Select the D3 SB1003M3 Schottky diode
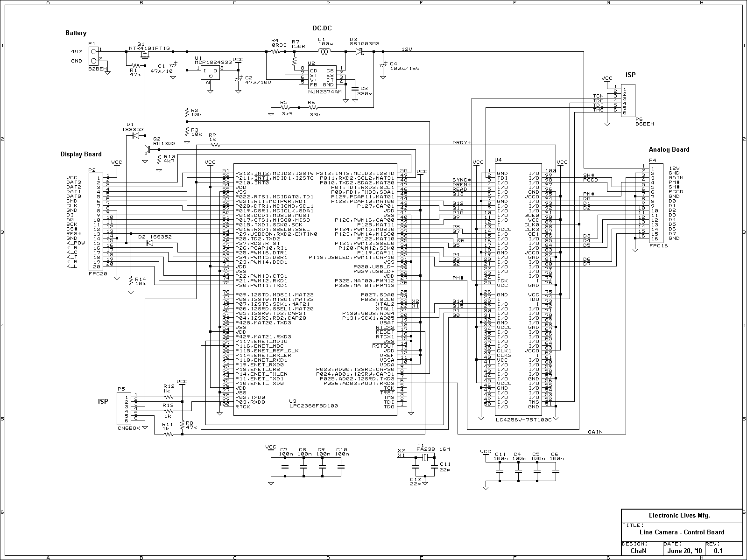 (x=359, y=51)
